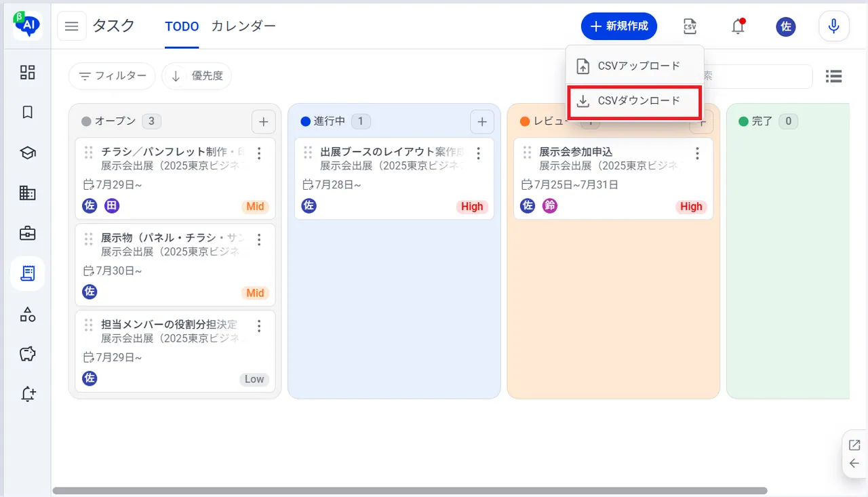Click the left arrow collapse icon at right edge
Viewport: 868px width, 497px height.
[x=854, y=464]
